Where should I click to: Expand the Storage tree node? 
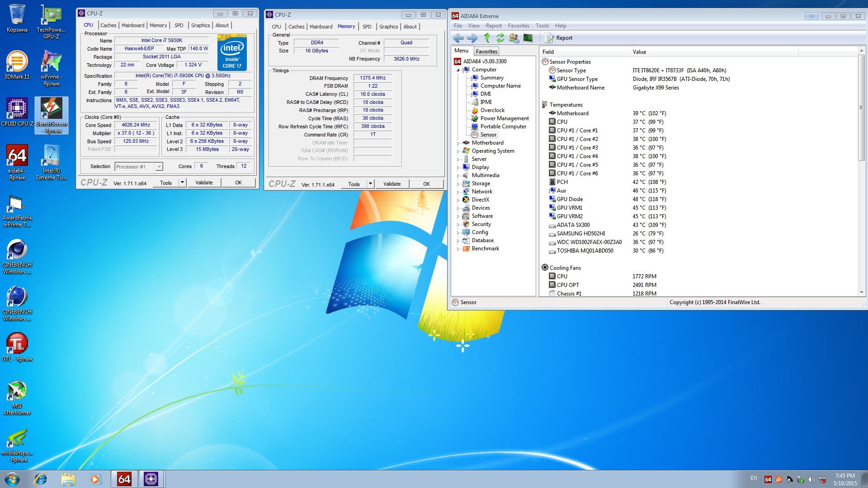point(458,184)
